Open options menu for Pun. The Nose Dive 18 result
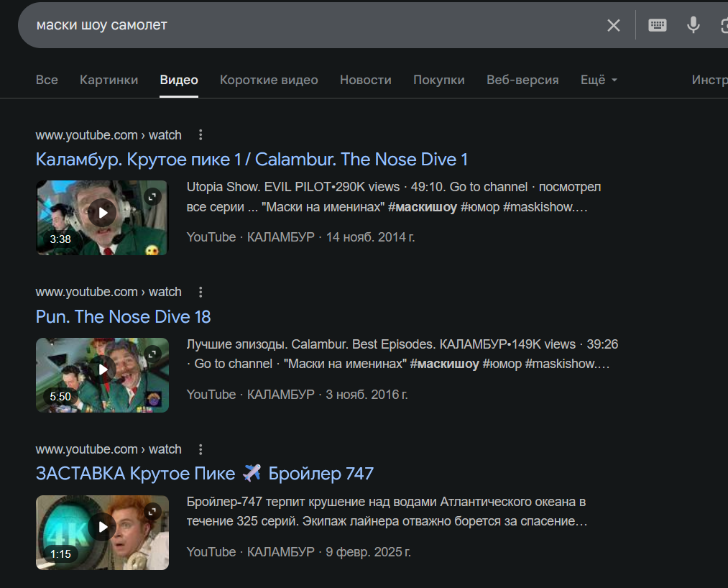 click(201, 292)
